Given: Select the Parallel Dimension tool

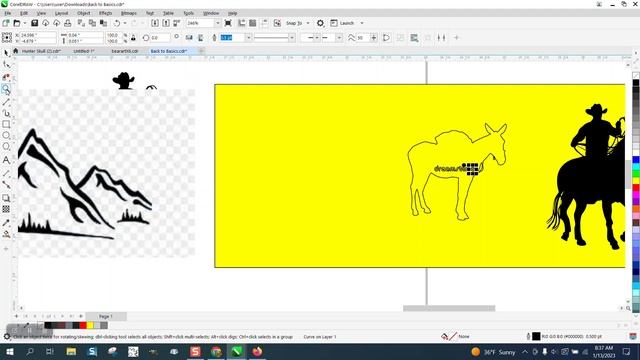Looking at the screenshot, I should tap(6, 173).
